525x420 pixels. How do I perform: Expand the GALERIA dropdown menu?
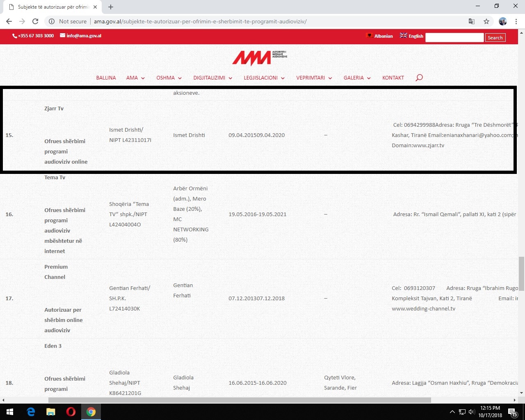[x=357, y=78]
